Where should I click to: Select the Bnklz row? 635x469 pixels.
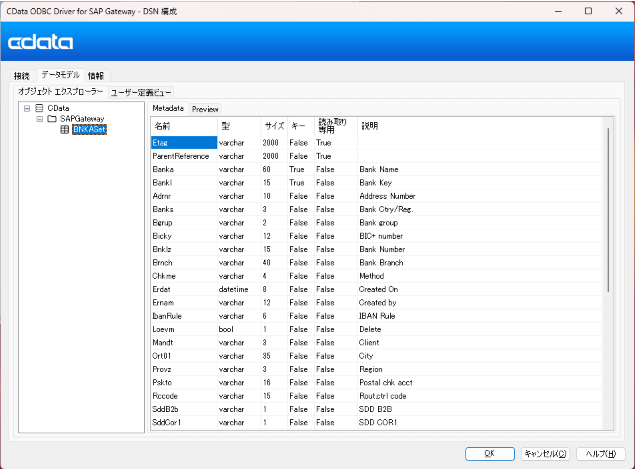tap(377, 249)
